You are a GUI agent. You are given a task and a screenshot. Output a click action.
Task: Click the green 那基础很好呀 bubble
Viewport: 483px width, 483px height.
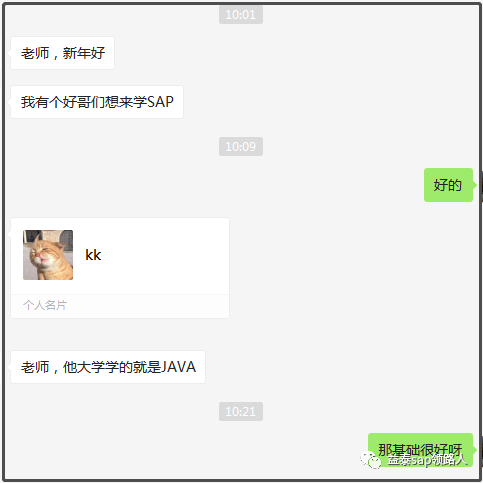(x=420, y=450)
